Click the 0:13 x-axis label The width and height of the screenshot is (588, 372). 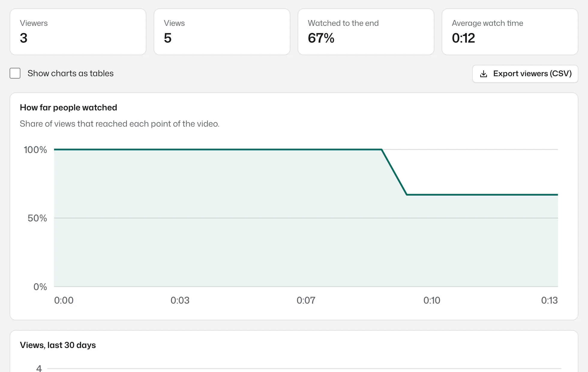point(549,300)
